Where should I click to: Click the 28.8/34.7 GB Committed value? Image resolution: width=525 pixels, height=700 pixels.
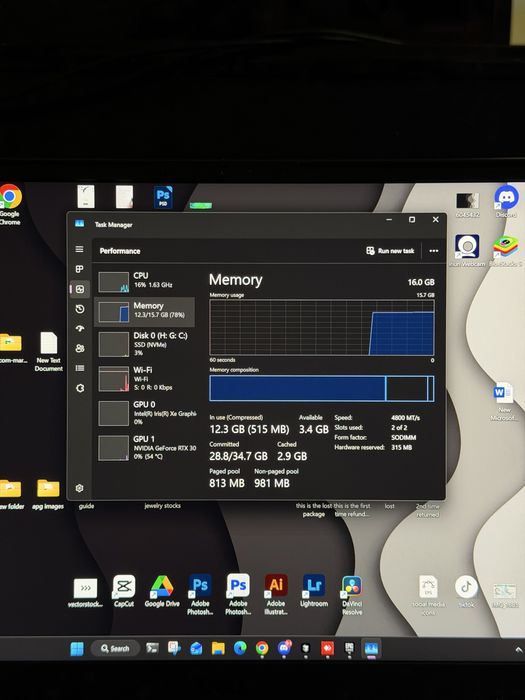(x=238, y=456)
